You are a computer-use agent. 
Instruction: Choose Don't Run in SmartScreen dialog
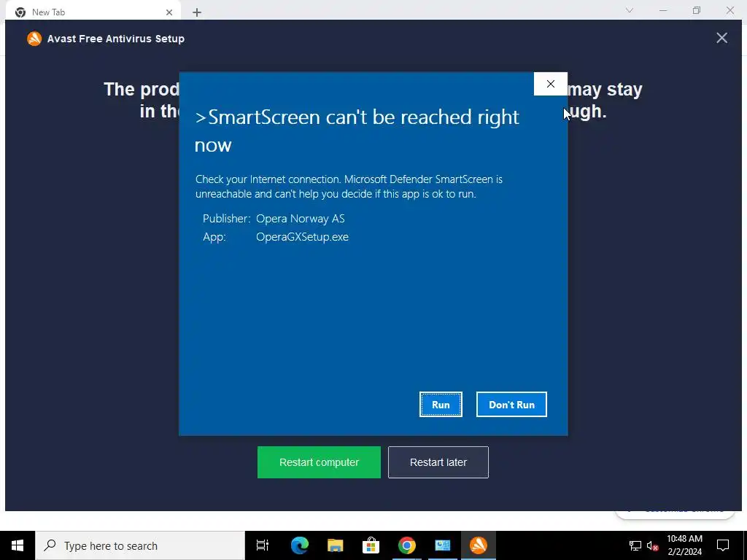pyautogui.click(x=511, y=404)
